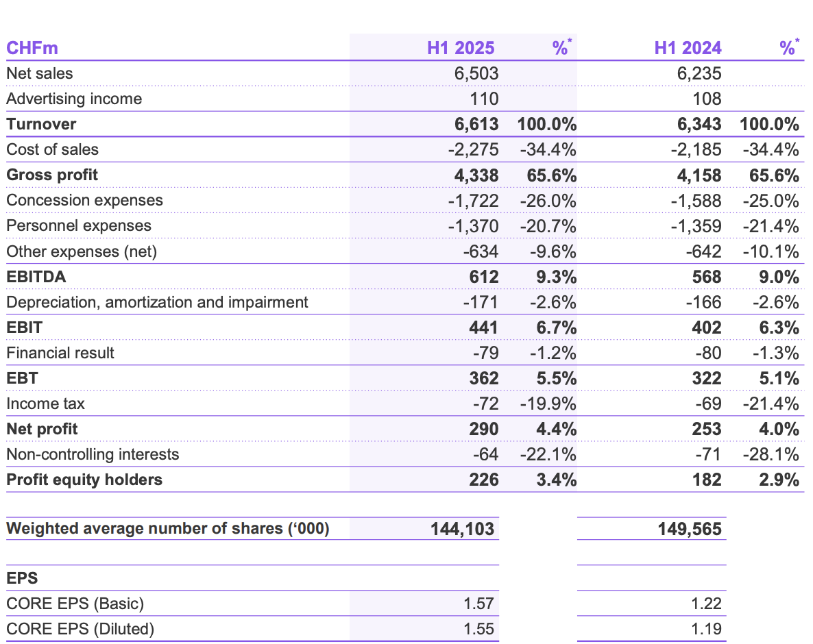Select Advertising income value 108
This screenshot has height=644, width=813.
[707, 99]
